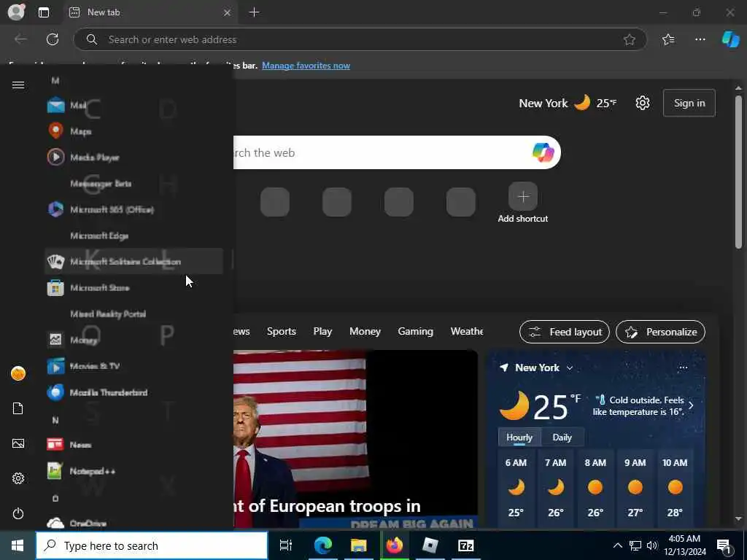Open Media Player in the app list
The height and width of the screenshot is (560, 747).
pyautogui.click(x=133, y=157)
